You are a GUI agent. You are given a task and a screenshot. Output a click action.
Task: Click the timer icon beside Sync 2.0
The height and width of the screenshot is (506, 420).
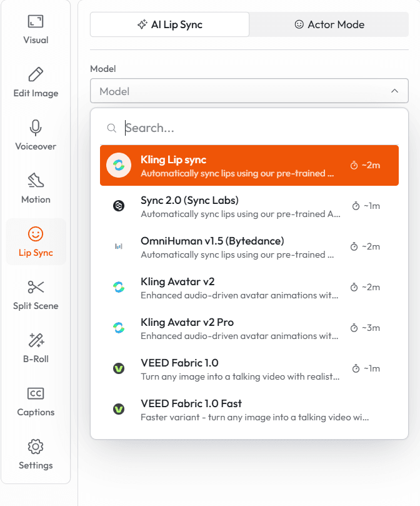(356, 206)
